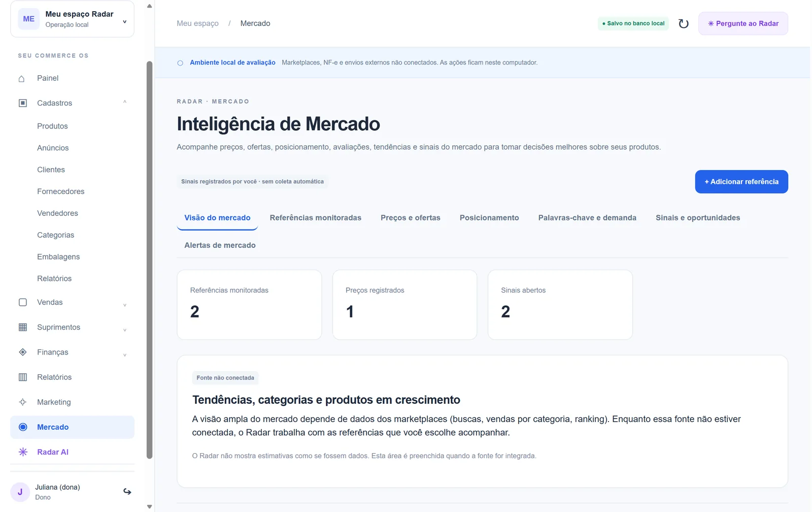Click the Relatórios columns icon near Marketing

23,377
